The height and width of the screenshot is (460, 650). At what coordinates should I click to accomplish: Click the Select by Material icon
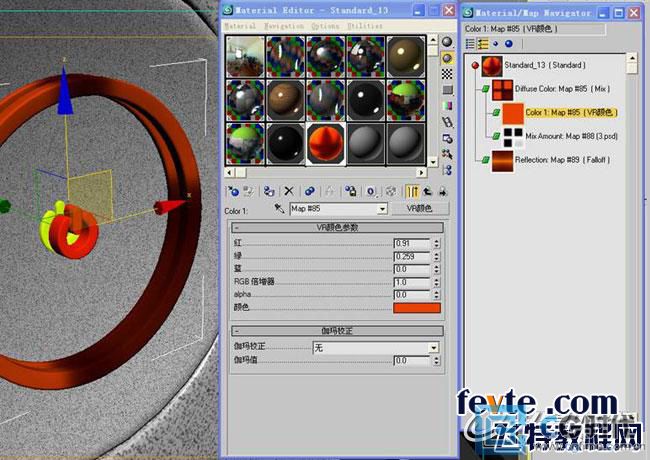coord(447,154)
